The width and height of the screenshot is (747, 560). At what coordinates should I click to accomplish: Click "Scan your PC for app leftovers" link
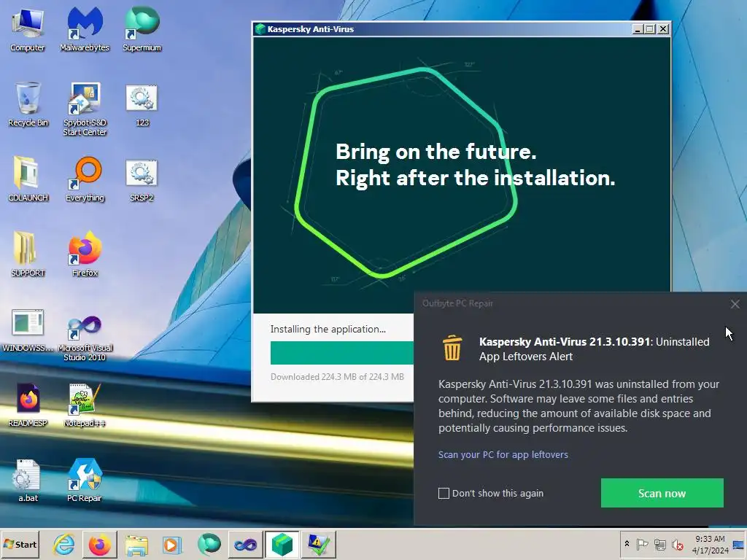(x=503, y=455)
